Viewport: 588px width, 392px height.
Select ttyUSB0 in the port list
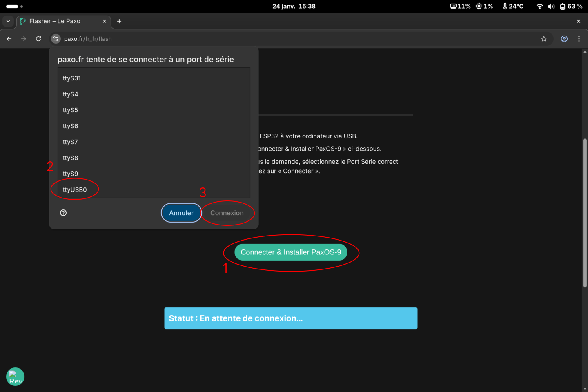click(x=74, y=189)
